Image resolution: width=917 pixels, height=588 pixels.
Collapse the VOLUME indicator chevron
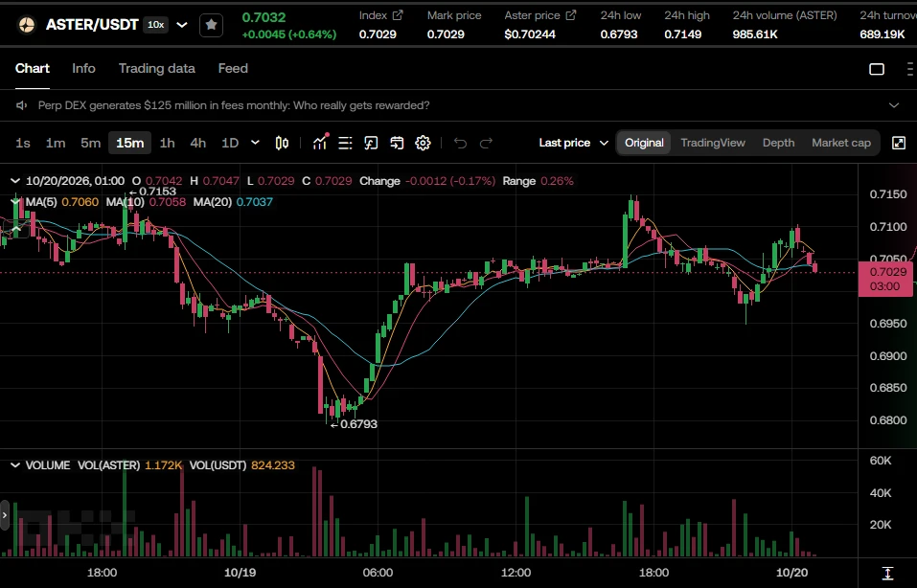(x=15, y=465)
